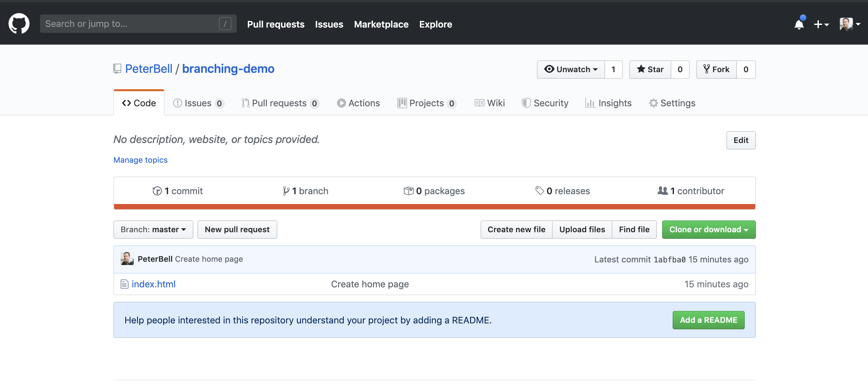Image resolution: width=868 pixels, height=389 pixels.
Task: Open Pull requests in top navigation
Action: coord(276,24)
